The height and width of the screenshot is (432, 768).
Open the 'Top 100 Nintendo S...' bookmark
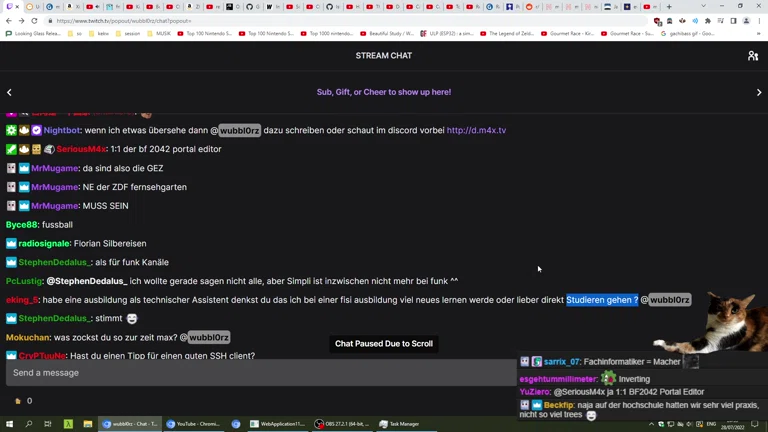click(x=209, y=34)
